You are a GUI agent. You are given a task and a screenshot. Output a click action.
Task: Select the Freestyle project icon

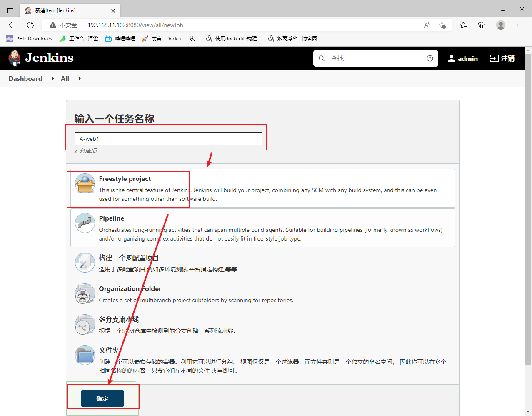tap(85, 184)
